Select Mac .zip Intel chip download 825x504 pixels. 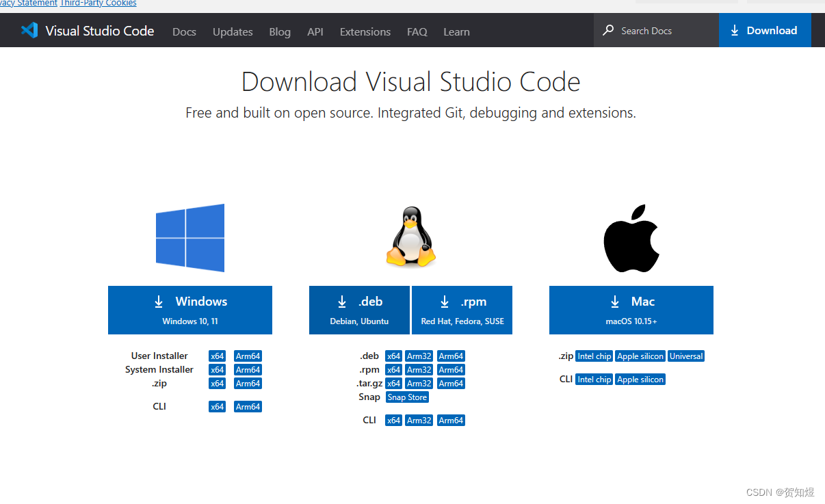(594, 356)
